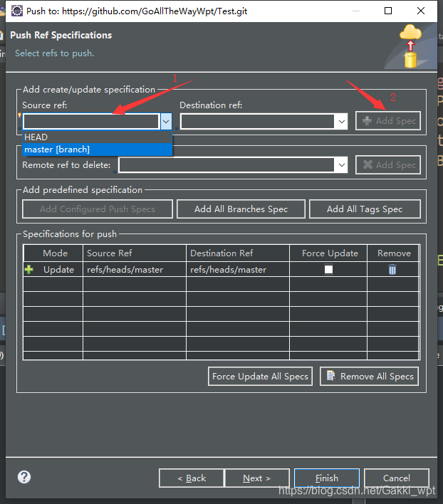
Task: Click Add All Tags Spec button
Action: click(365, 209)
